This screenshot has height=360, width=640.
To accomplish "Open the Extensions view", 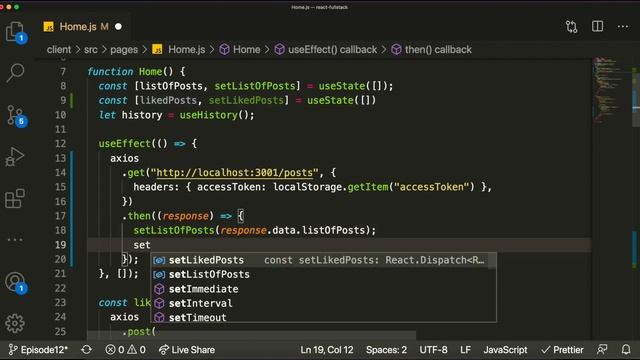I will point(15,199).
